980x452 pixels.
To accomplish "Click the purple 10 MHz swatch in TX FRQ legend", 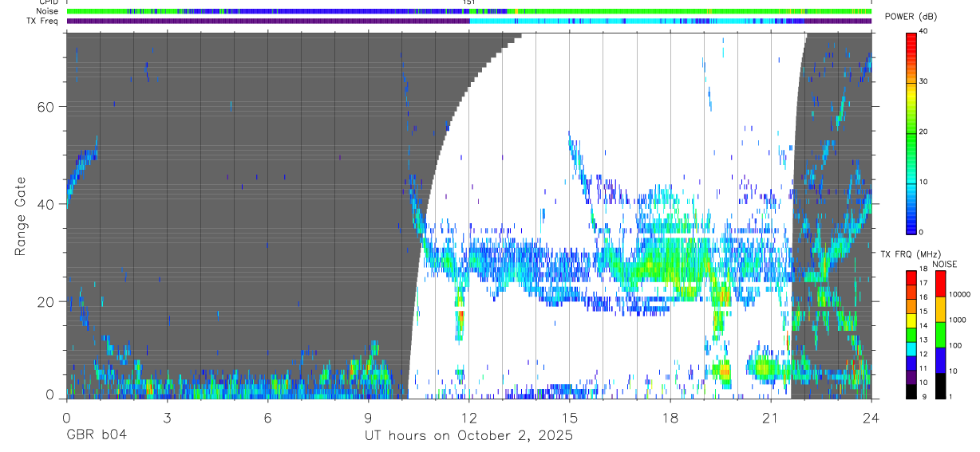I will pyautogui.click(x=911, y=378).
